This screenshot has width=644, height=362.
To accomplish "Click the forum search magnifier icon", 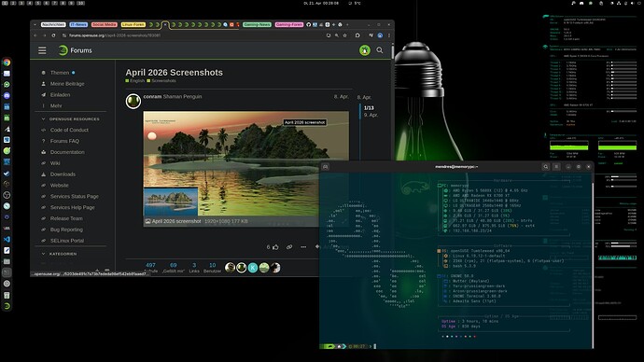I will point(380,50).
